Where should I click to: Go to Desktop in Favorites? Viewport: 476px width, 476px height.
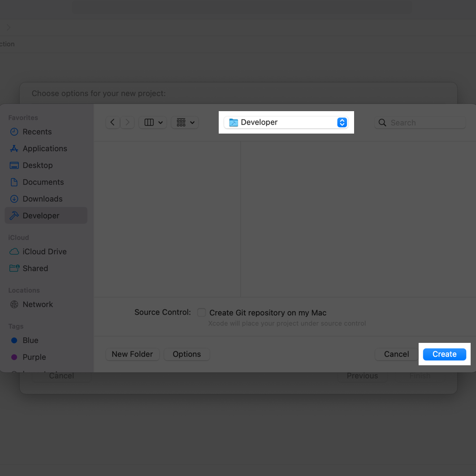37,165
